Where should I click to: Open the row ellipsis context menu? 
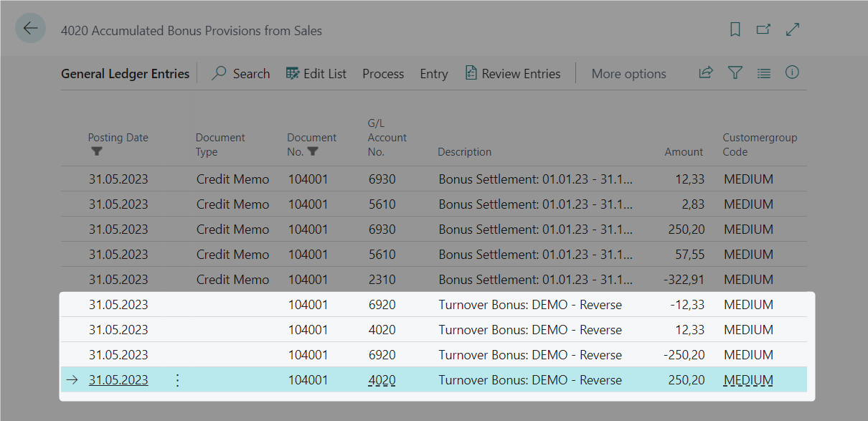coord(177,380)
